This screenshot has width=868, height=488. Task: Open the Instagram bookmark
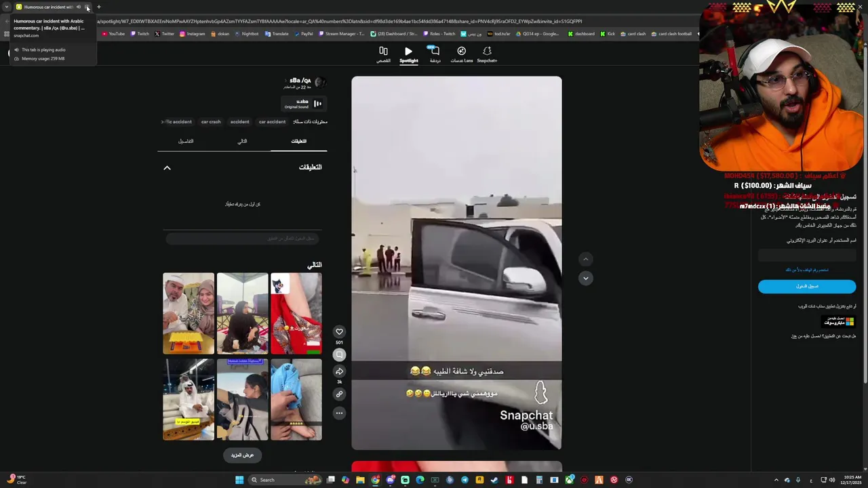click(x=193, y=34)
